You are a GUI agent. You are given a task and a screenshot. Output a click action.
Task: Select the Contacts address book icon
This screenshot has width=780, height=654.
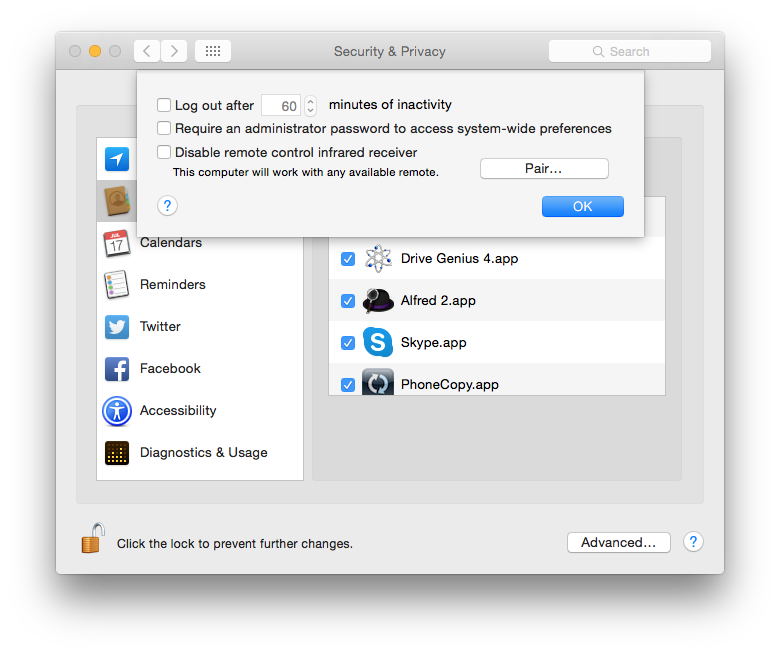(117, 202)
